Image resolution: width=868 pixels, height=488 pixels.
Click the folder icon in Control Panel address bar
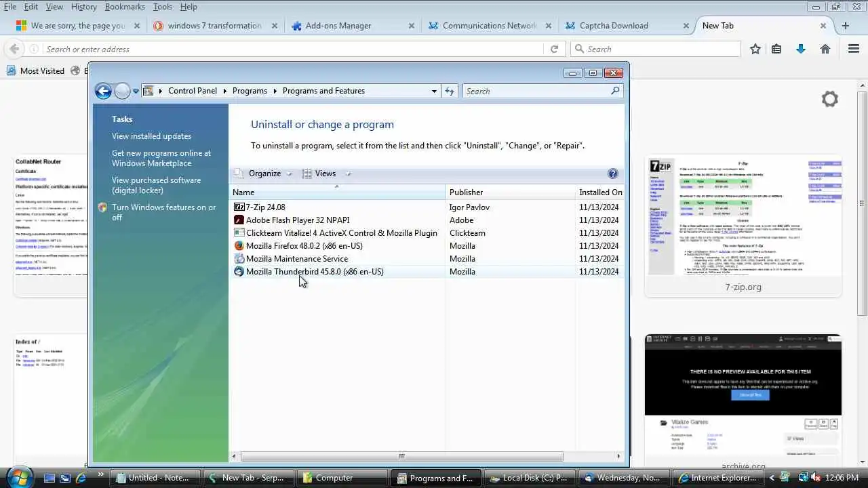tap(148, 91)
